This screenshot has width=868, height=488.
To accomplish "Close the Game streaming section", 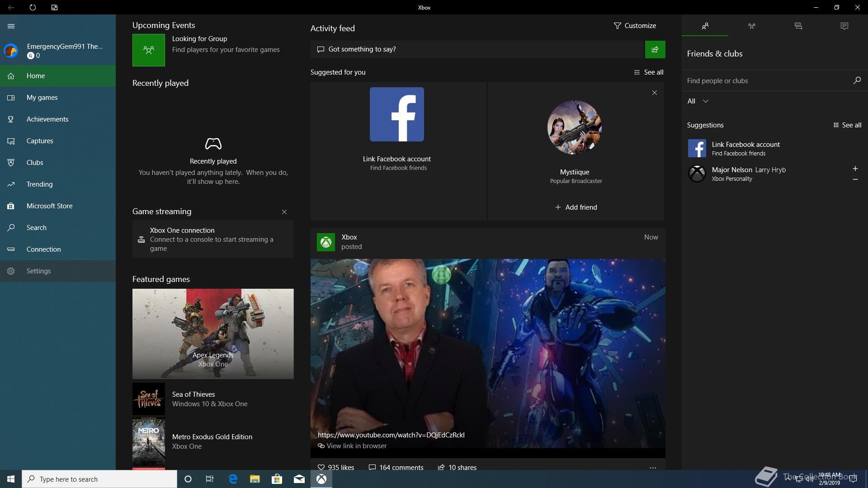I will click(284, 212).
